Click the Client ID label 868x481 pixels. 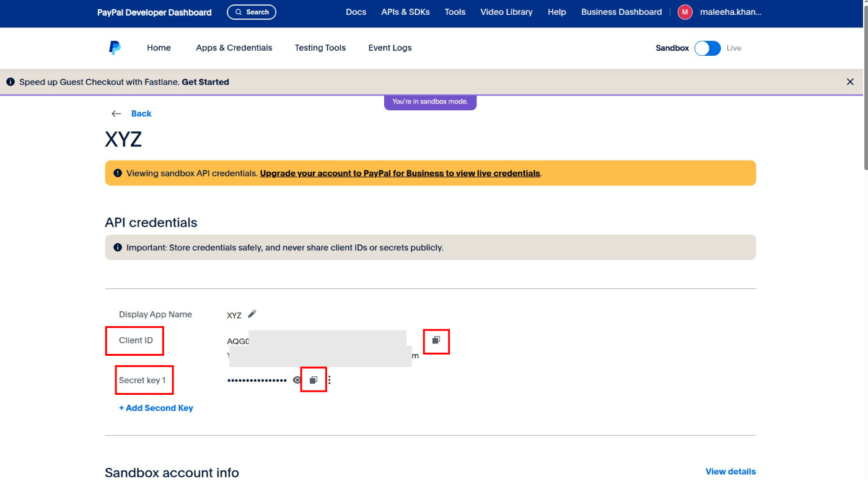136,340
